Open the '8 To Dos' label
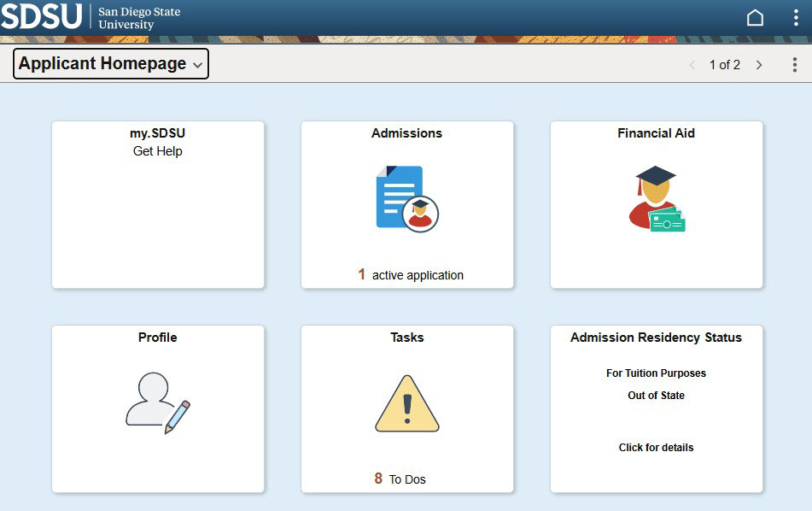This screenshot has width=812, height=511. tap(400, 479)
